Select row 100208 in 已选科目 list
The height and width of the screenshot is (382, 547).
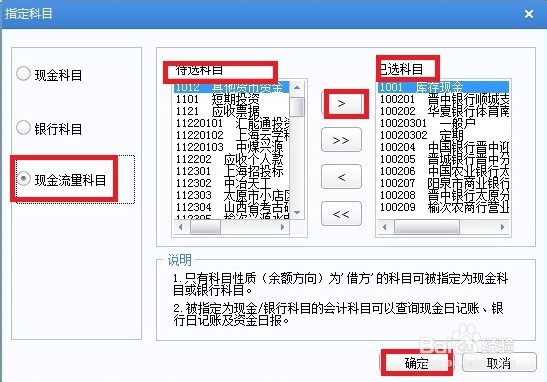click(443, 195)
